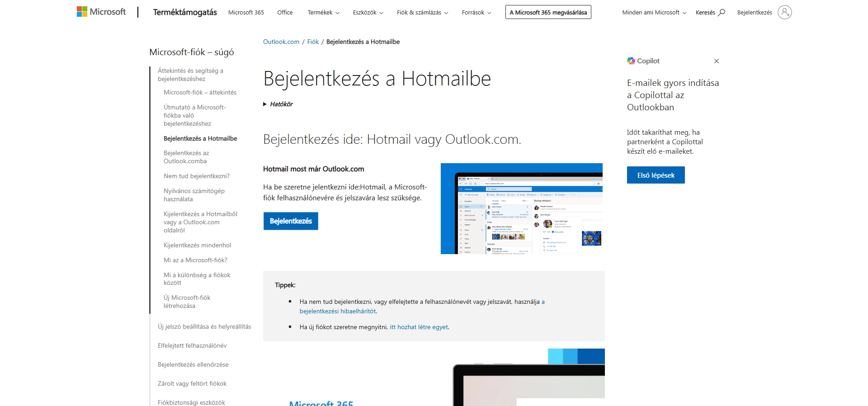Open Bejelentkezés ellenőrzése section

pyautogui.click(x=193, y=364)
